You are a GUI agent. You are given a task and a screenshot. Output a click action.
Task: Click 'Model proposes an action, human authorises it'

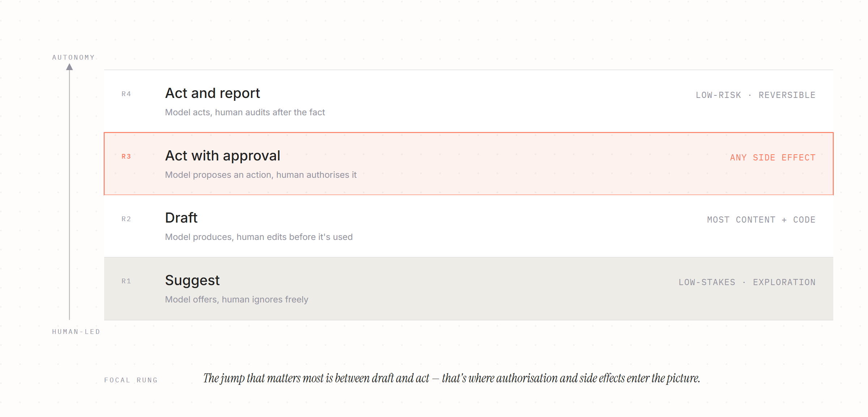point(261,175)
